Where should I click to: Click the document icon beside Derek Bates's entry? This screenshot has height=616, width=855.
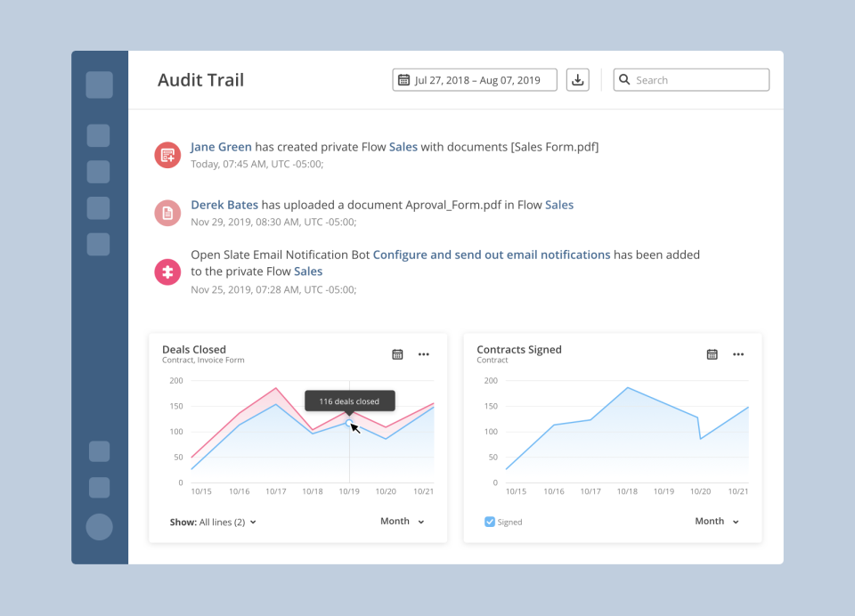click(x=167, y=212)
